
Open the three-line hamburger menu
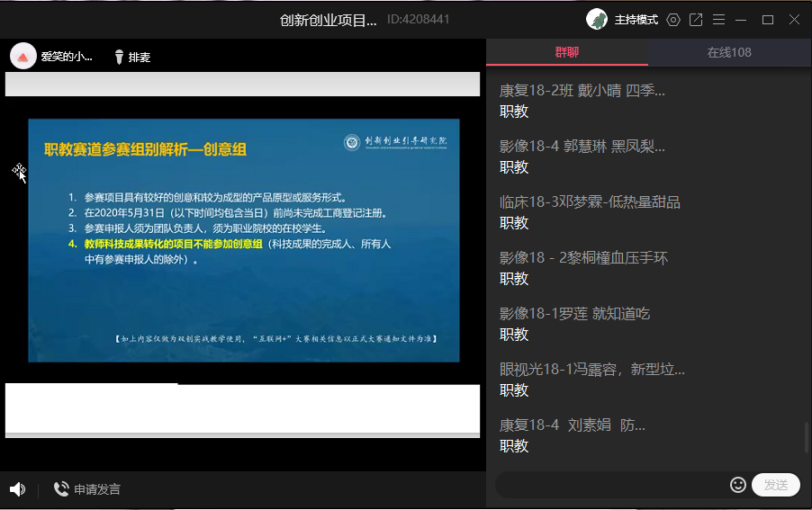718,20
